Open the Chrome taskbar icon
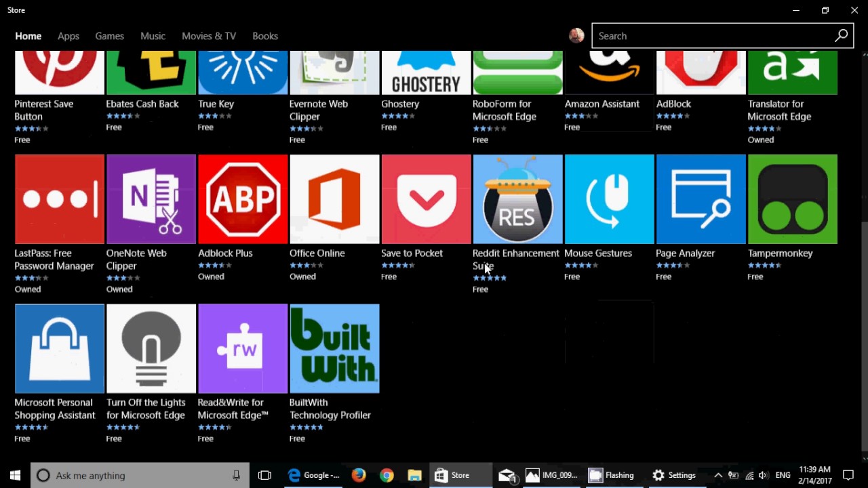868x488 pixels. click(x=387, y=475)
